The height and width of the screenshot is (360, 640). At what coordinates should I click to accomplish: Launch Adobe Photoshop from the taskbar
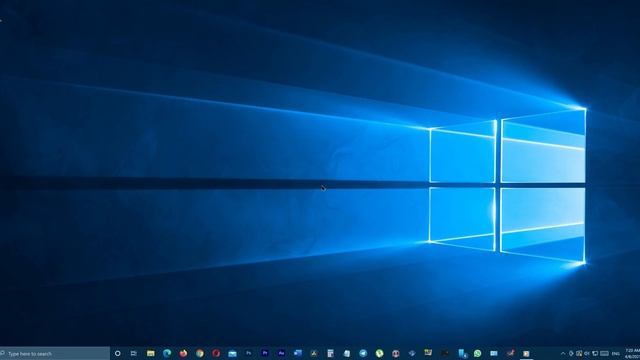[249, 353]
